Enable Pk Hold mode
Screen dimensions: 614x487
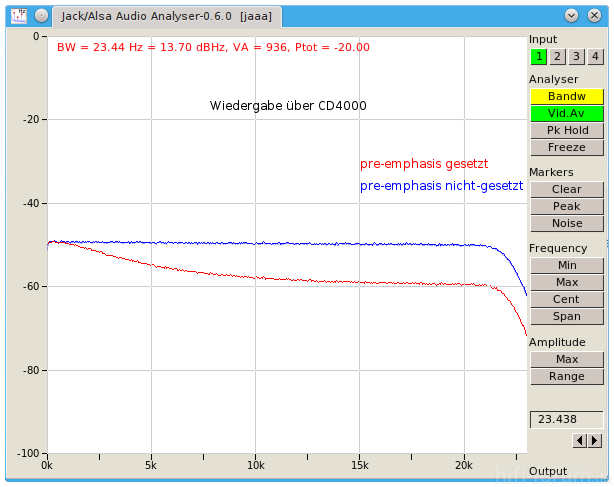(567, 130)
